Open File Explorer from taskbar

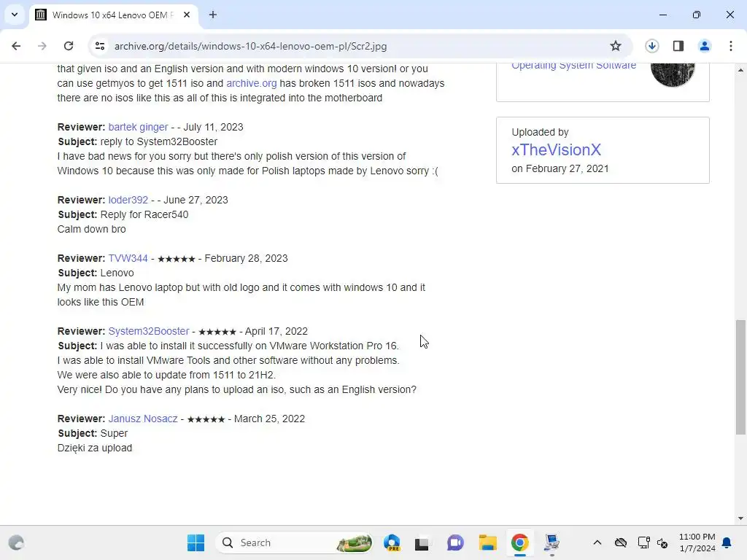click(488, 542)
